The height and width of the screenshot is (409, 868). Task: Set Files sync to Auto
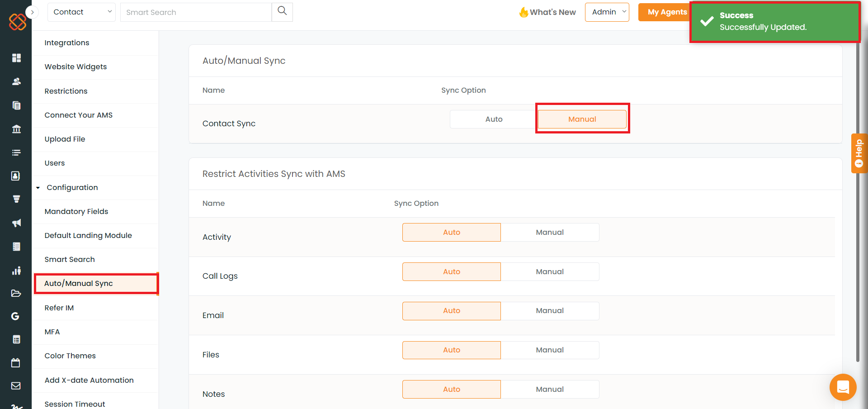(x=451, y=350)
